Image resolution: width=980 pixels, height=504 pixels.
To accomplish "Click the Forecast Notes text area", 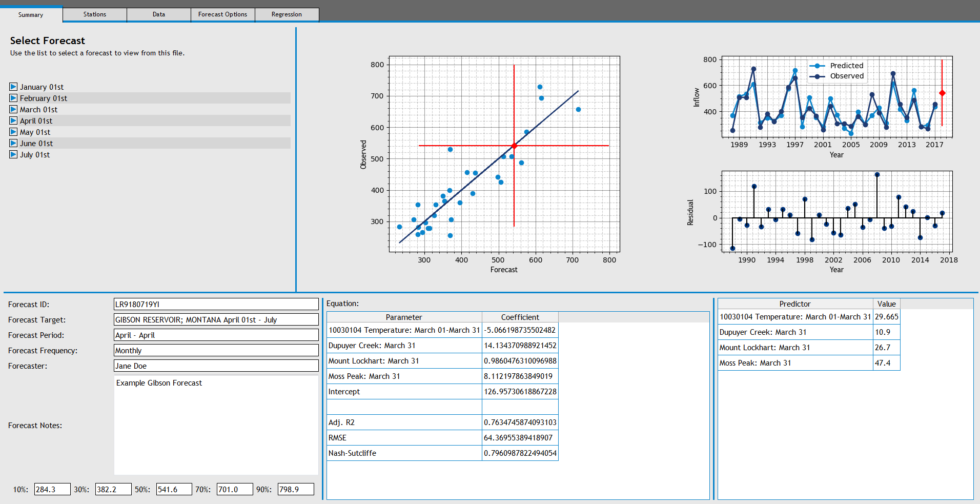I will tap(216, 425).
